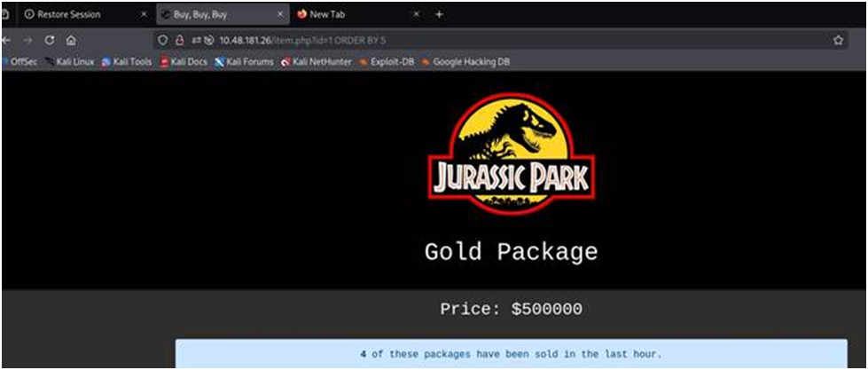Open the Kali Tools bookmark
The width and height of the screenshot is (868, 370).
point(127,62)
